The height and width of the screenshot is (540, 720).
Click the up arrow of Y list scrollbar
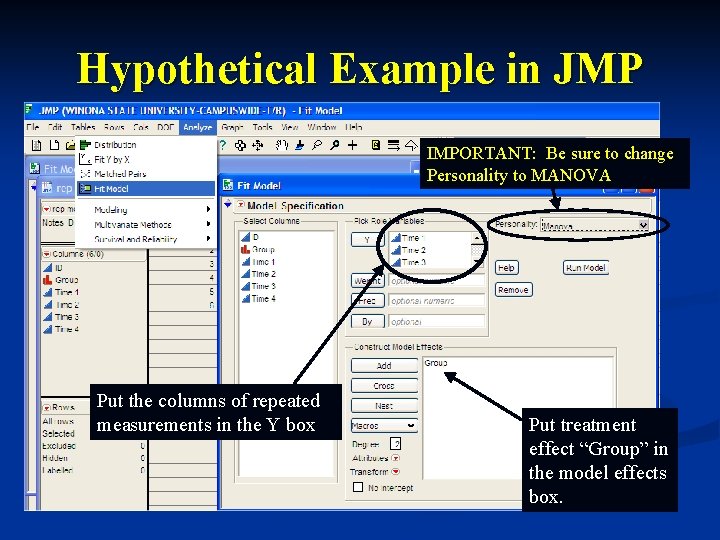(x=477, y=238)
